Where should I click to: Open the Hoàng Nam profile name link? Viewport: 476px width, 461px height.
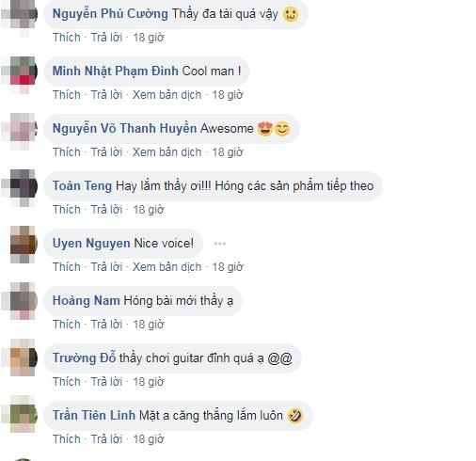point(87,300)
